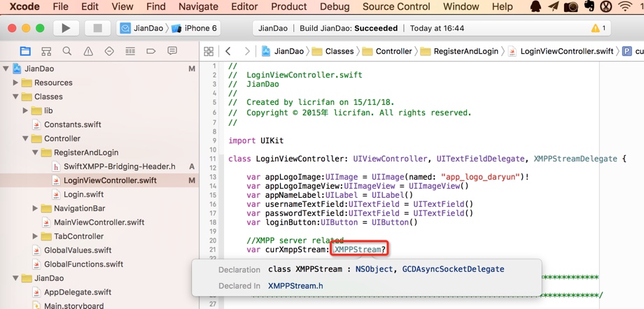644x309 pixels.
Task: Click GCDAsyncSocketDelegate link in popup
Action: 453,269
